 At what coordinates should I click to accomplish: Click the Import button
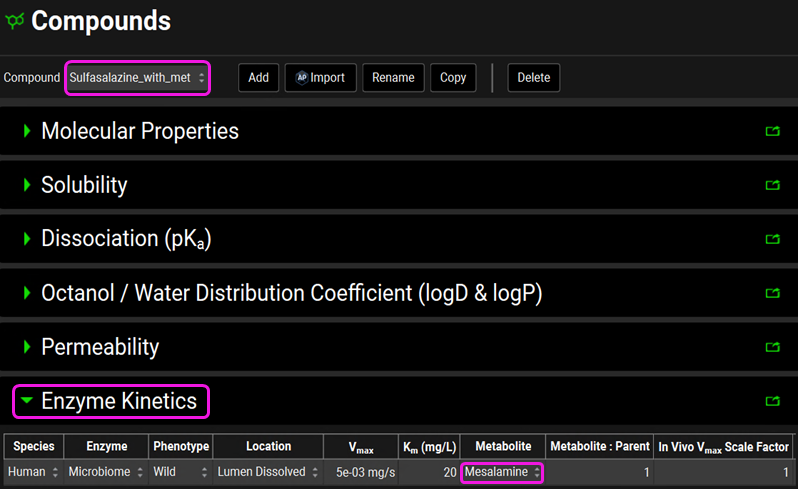320,78
